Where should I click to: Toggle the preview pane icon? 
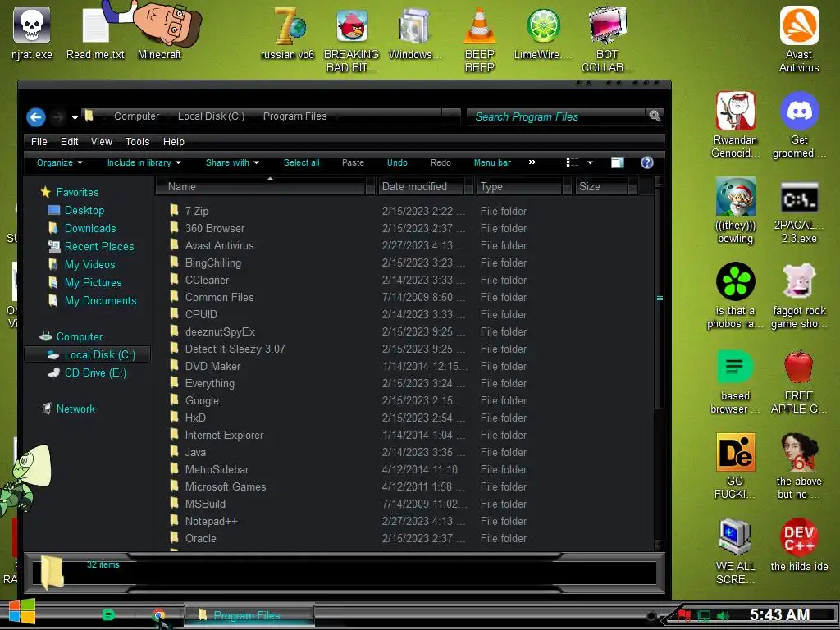tap(617, 163)
